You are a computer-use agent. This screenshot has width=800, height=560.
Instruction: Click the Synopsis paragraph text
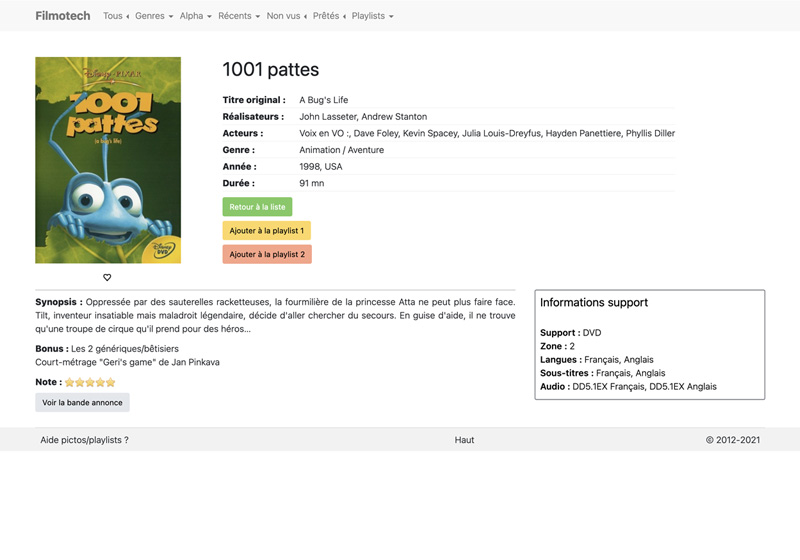pyautogui.click(x=275, y=315)
